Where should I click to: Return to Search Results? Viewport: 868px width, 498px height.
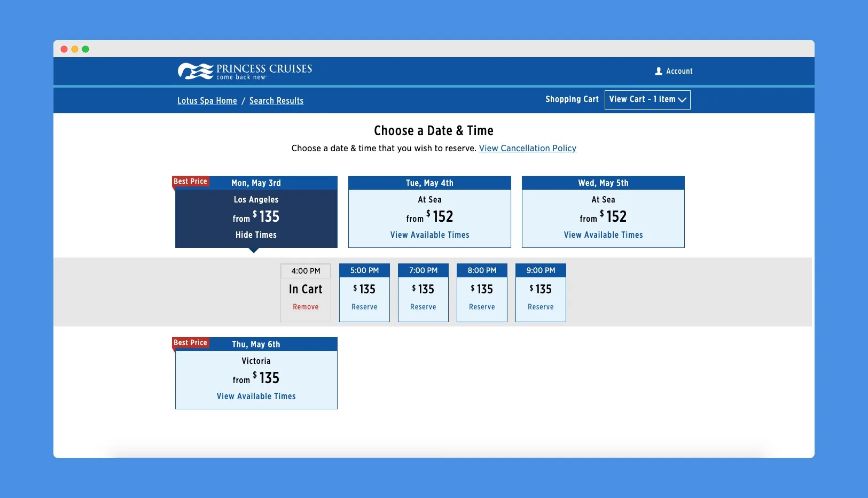(x=276, y=100)
